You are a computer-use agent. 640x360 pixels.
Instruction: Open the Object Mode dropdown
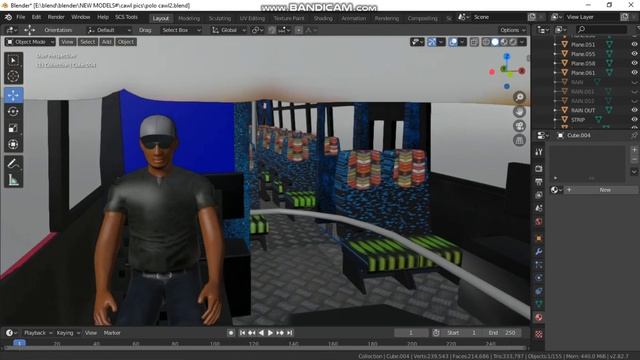click(30, 42)
